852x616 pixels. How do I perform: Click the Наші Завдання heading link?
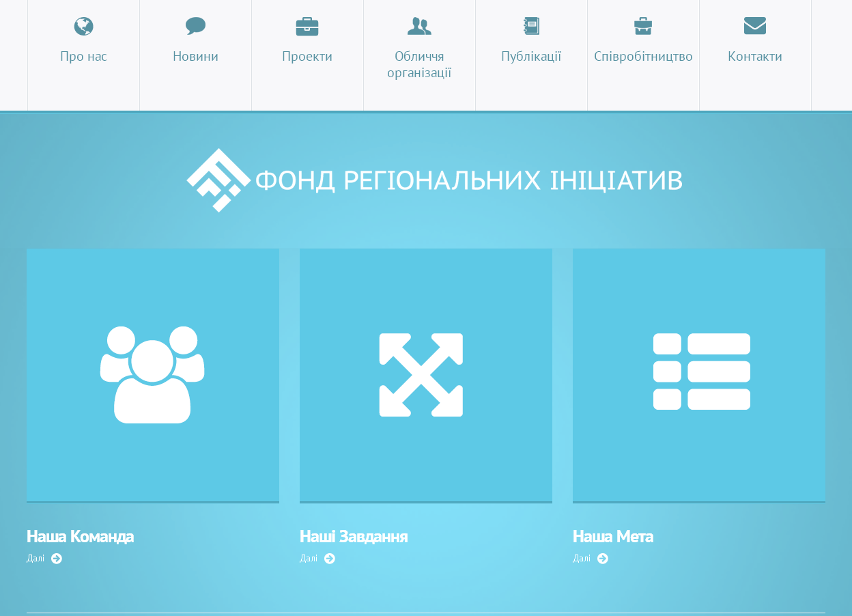354,537
